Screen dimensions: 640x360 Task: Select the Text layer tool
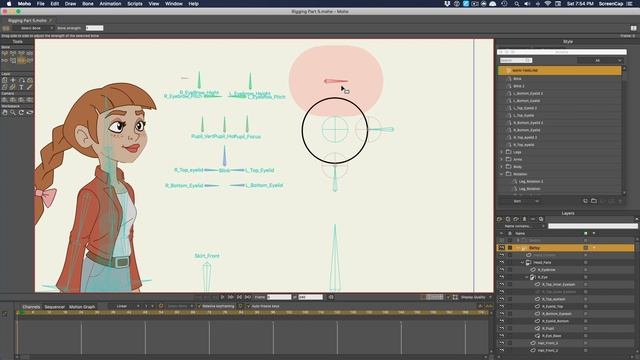point(21,87)
